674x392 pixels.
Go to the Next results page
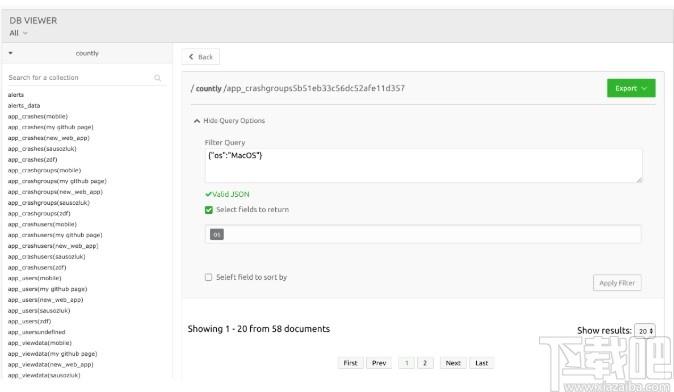[x=453, y=363]
